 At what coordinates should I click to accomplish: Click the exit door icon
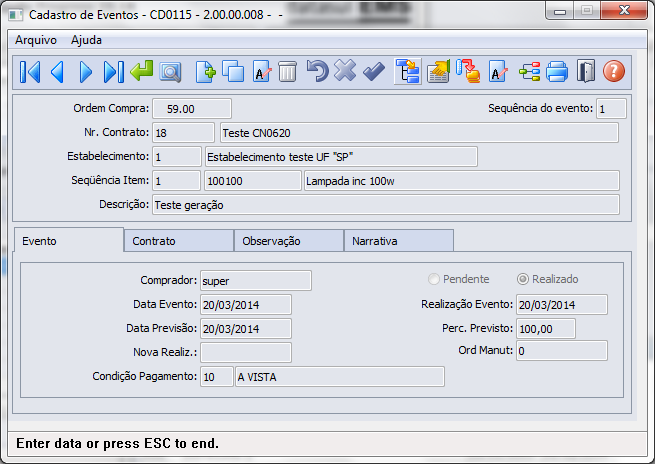(x=586, y=72)
